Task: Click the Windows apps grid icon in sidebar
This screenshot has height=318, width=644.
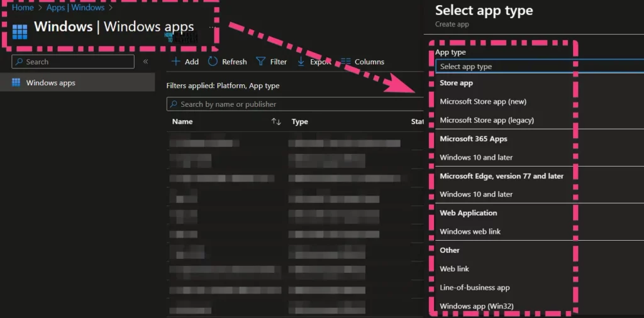Action: [x=16, y=82]
